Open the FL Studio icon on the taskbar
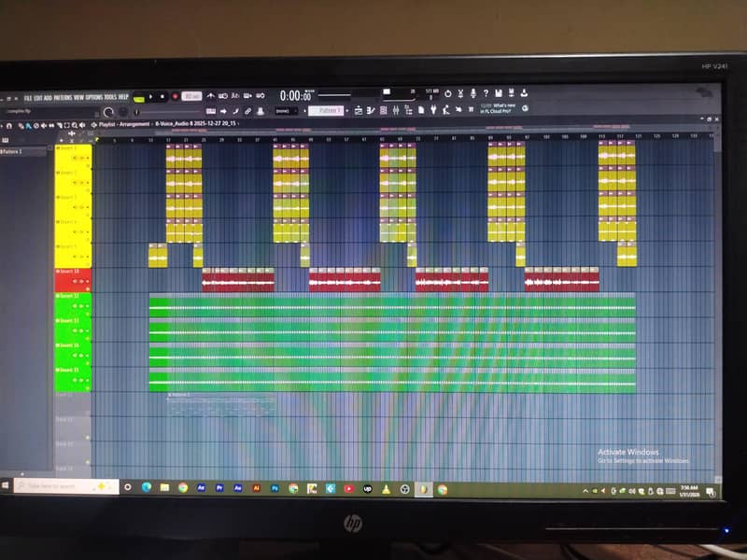 point(423,488)
